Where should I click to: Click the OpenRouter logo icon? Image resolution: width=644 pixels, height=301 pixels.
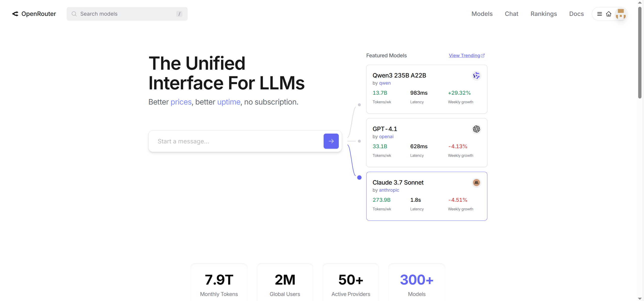15,14
